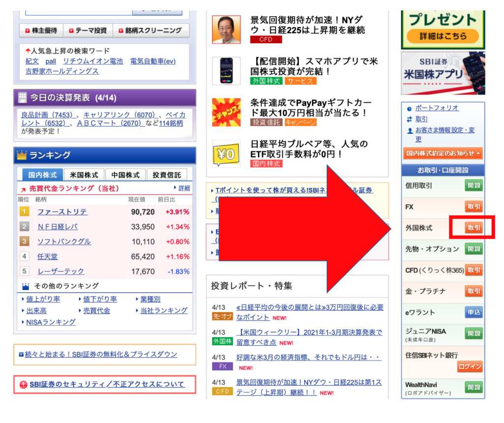Open the 値上がり率 ranking link
Image resolution: width=504 pixels, height=423 pixels.
(x=43, y=299)
